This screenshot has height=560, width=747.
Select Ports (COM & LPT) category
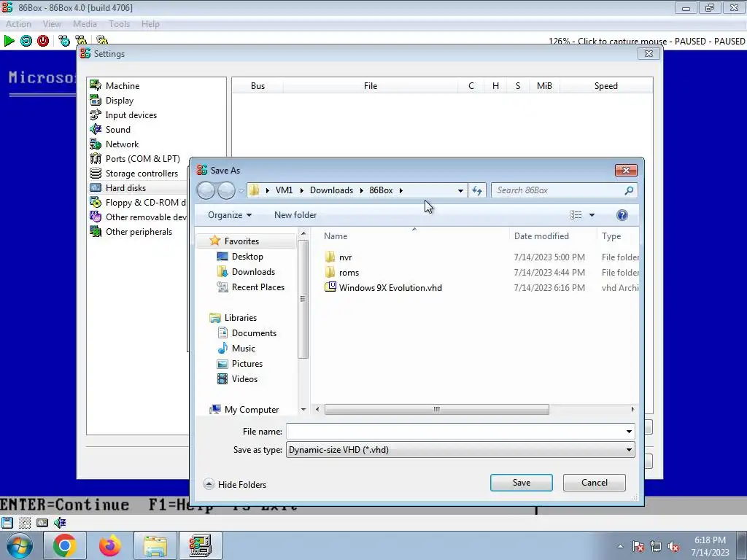pyautogui.click(x=142, y=158)
